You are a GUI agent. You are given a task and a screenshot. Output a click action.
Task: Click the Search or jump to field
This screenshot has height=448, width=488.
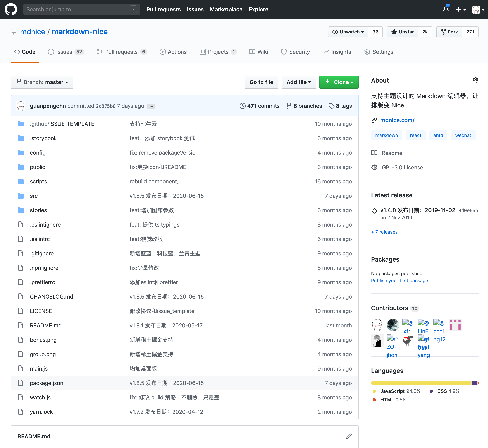[x=81, y=10]
